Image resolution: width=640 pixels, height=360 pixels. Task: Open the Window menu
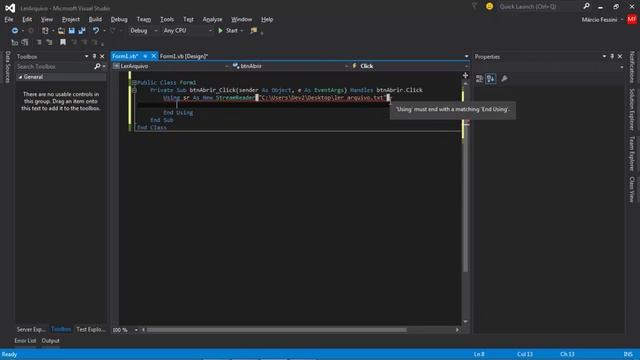pos(241,19)
